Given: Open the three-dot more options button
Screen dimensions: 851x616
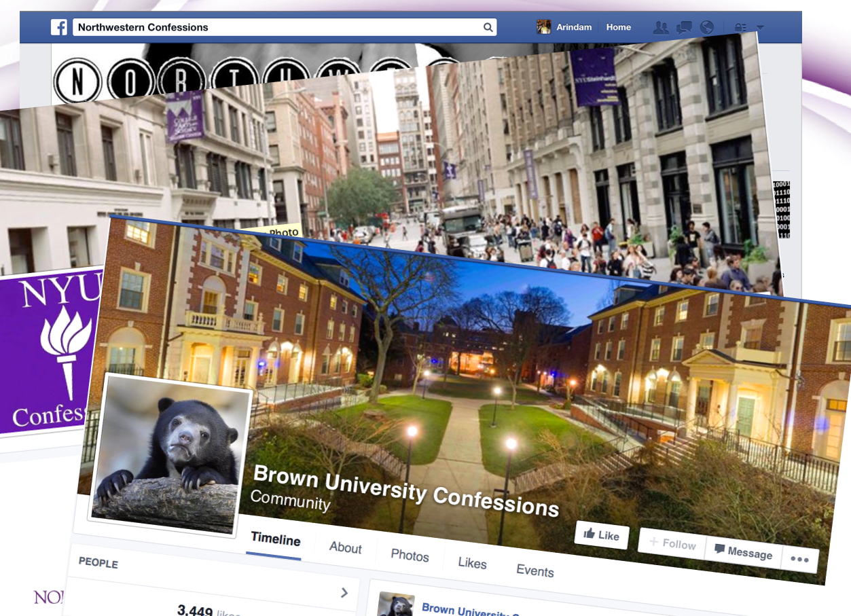Looking at the screenshot, I should [x=799, y=560].
